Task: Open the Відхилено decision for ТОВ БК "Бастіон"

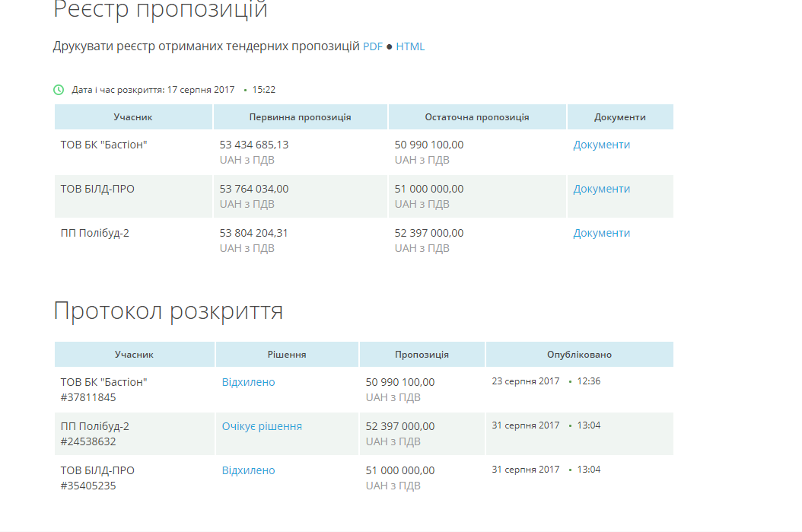Action: [x=249, y=382]
